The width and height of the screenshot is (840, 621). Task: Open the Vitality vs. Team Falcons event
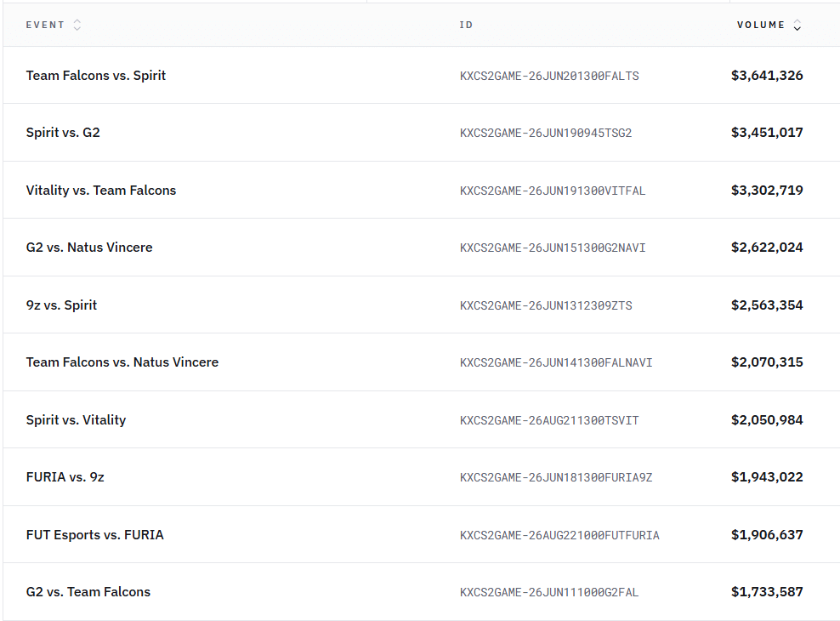(x=100, y=191)
